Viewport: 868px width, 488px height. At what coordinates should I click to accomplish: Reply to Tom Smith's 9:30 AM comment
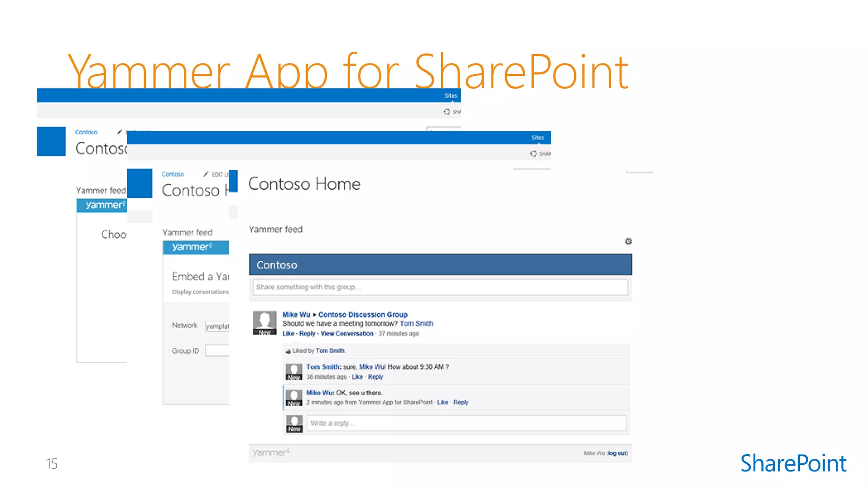pos(375,377)
